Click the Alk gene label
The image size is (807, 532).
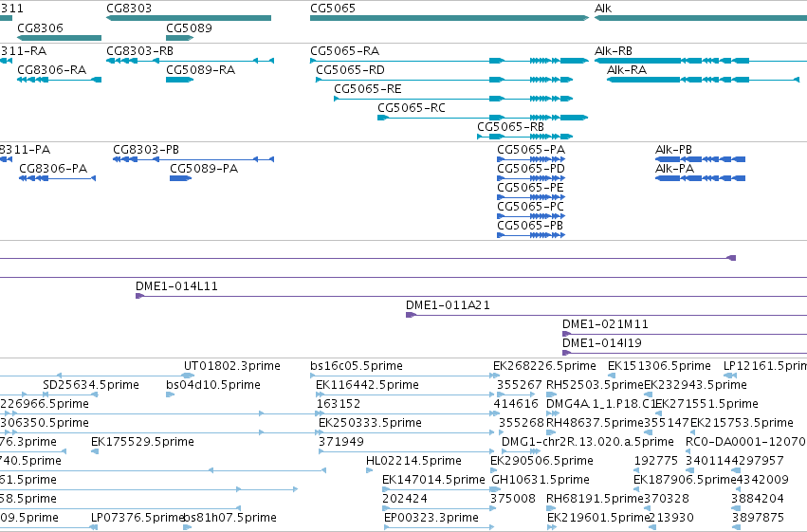603,9
